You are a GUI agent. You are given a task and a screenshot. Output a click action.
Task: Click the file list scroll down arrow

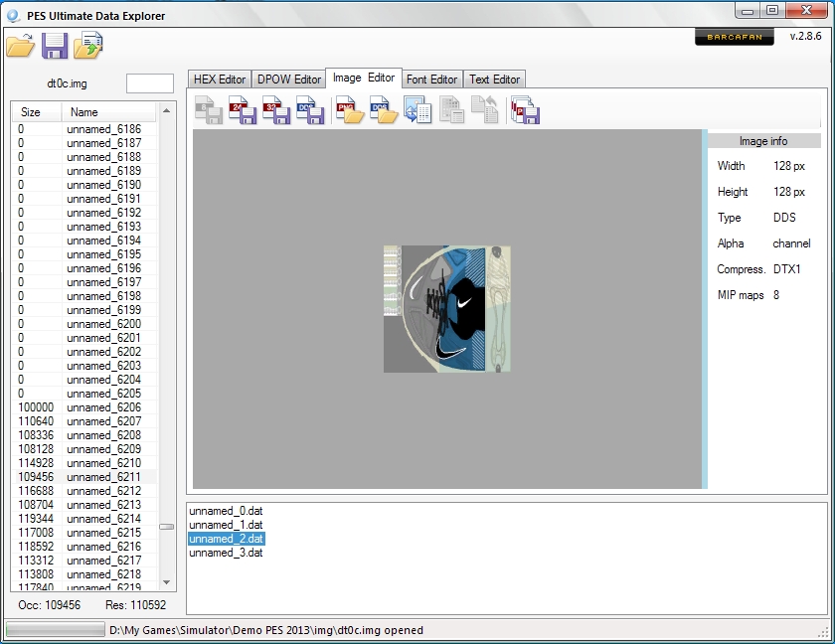(x=166, y=582)
